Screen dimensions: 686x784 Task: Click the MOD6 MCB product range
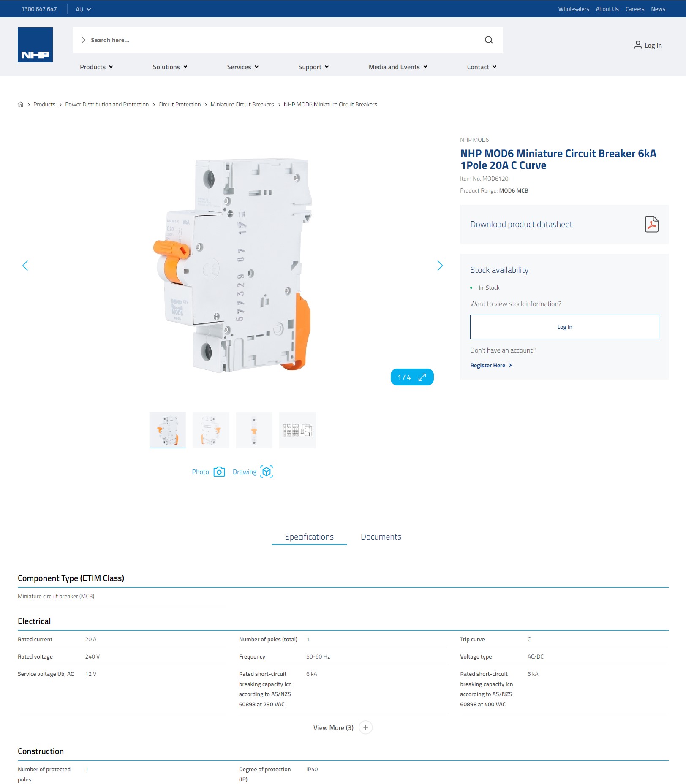tap(513, 190)
